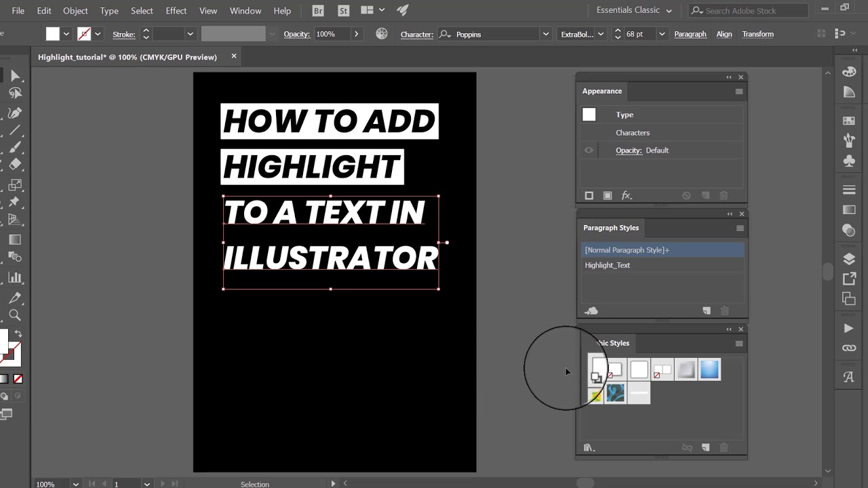Open the Stroke panel icon

tap(849, 190)
